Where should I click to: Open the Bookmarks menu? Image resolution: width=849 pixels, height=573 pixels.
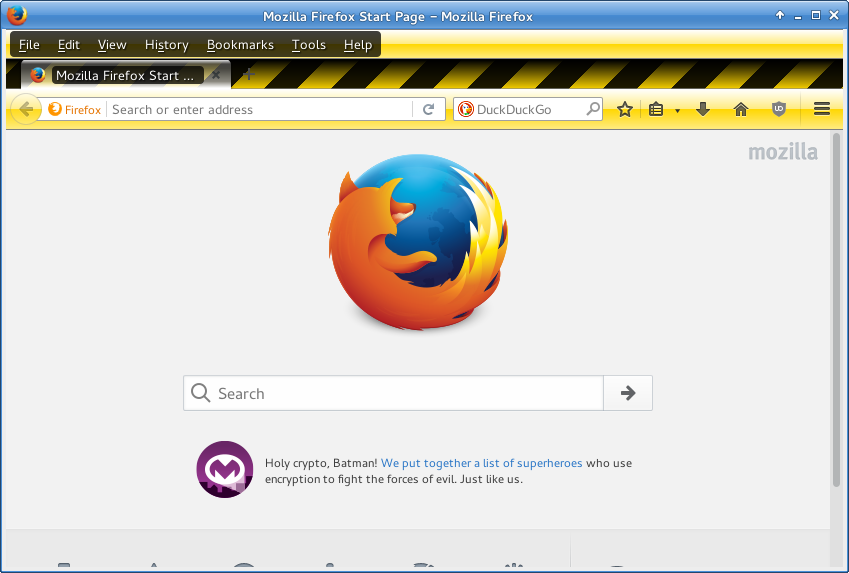(240, 45)
